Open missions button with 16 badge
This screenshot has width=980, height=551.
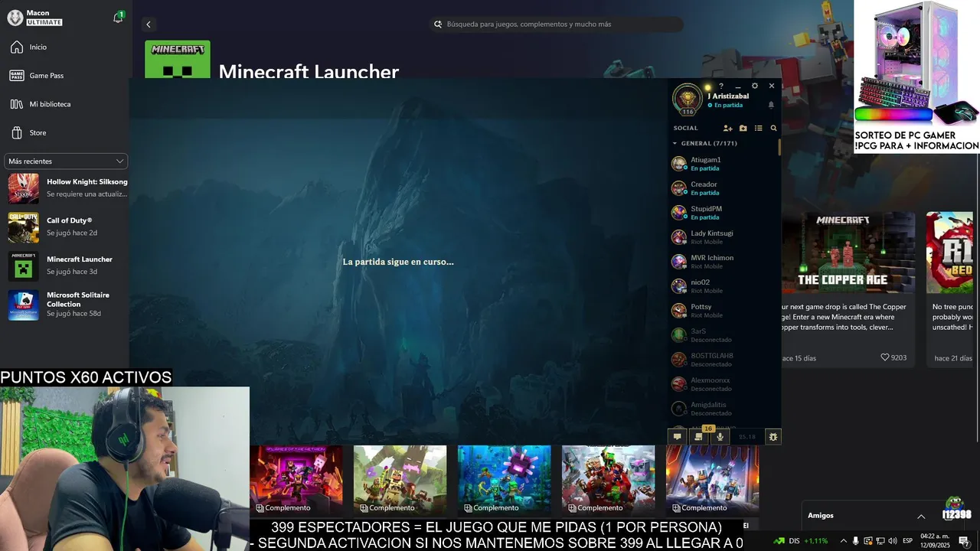click(698, 437)
